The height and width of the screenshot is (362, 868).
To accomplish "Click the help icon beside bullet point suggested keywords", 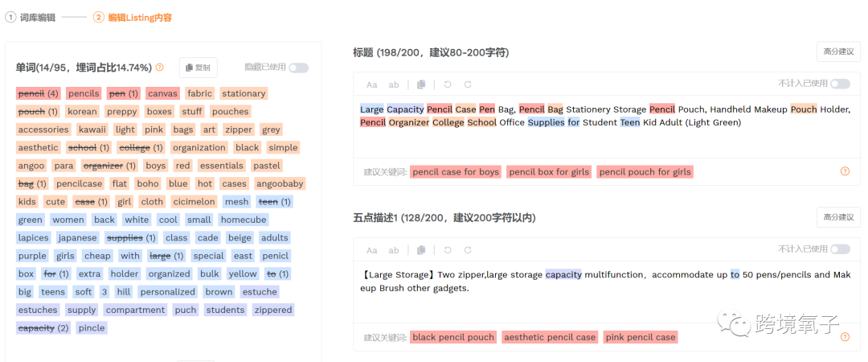I will [x=845, y=336].
